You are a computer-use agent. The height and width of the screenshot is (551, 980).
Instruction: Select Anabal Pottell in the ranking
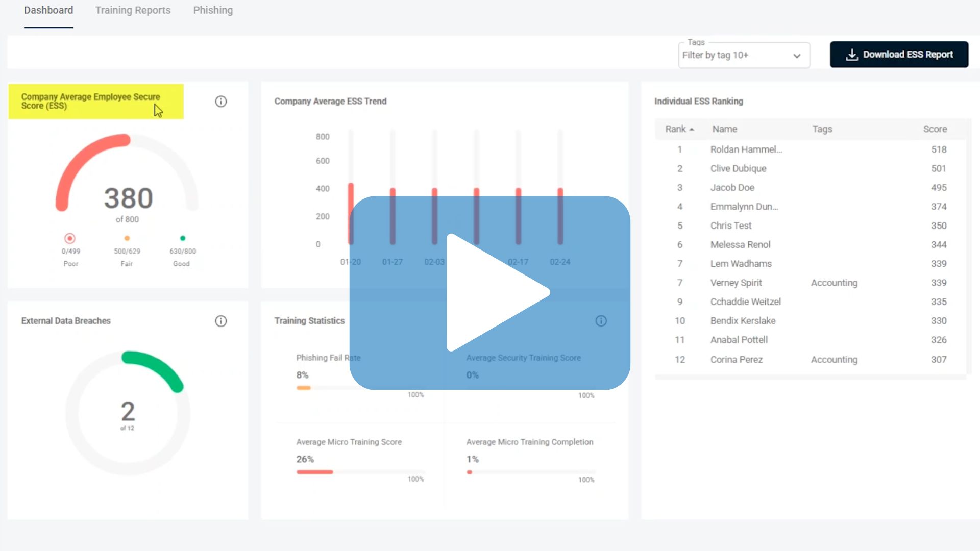point(739,340)
